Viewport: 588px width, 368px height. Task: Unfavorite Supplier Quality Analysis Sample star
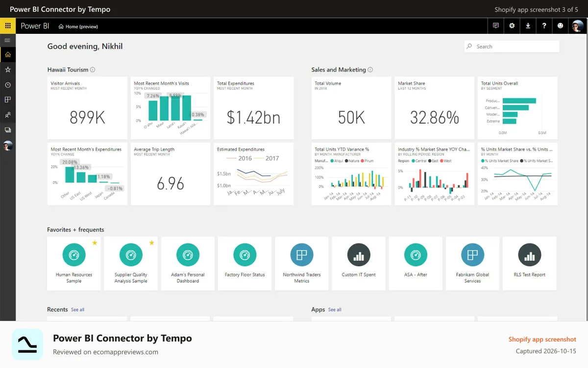(151, 242)
